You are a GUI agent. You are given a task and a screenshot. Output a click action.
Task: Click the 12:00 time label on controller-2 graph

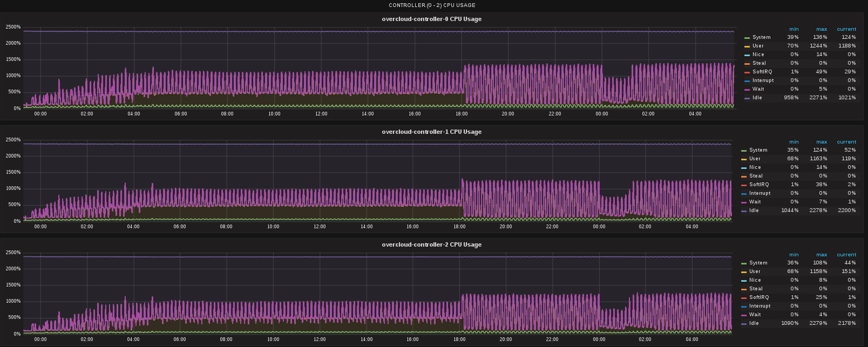(x=320, y=339)
